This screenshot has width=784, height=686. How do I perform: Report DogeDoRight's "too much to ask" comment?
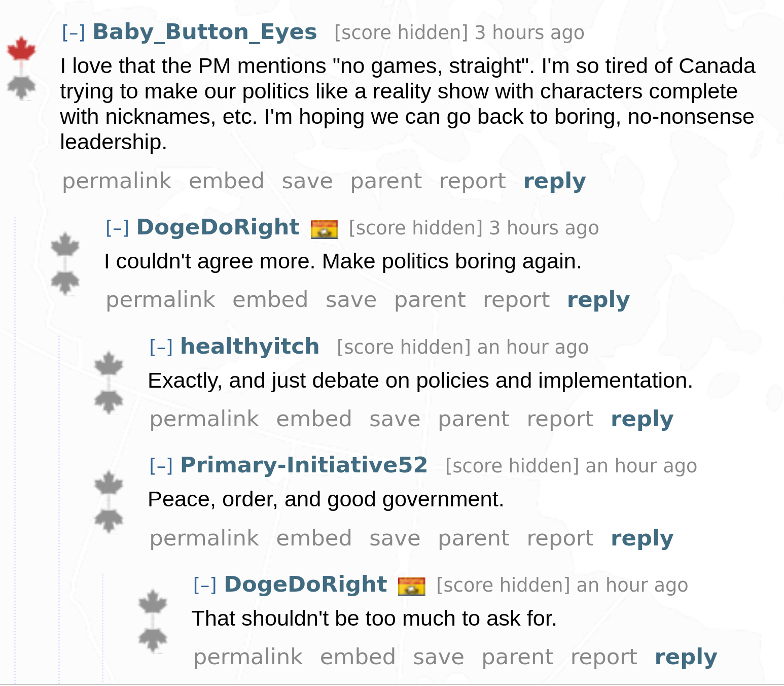click(603, 657)
